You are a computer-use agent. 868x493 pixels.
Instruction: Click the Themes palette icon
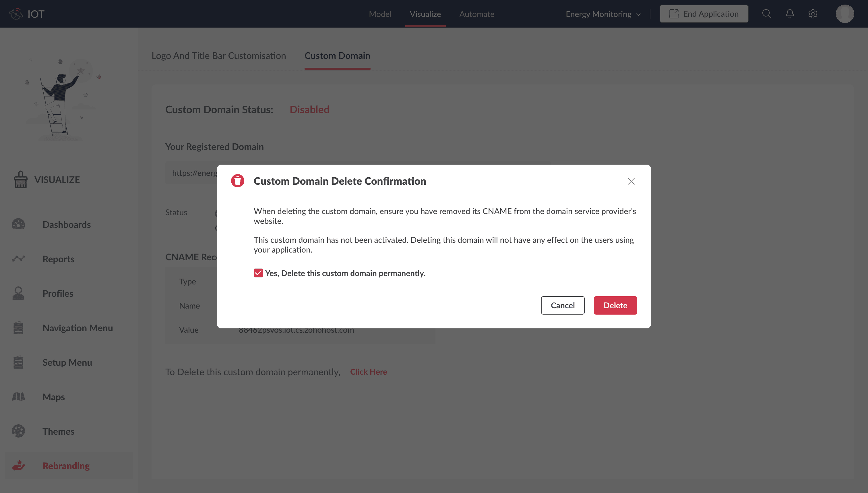pos(18,431)
